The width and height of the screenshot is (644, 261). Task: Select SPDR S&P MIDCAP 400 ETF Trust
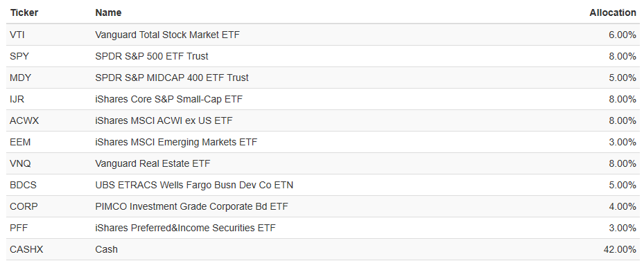pyautogui.click(x=172, y=78)
